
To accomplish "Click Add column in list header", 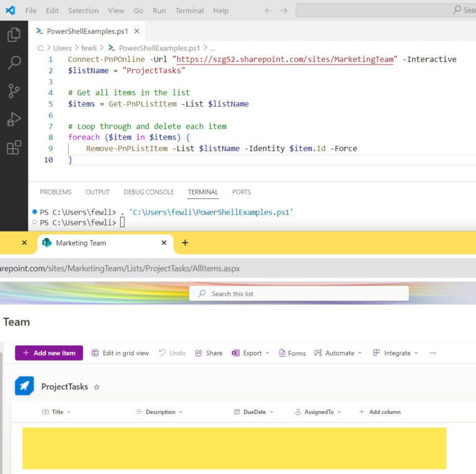I will pyautogui.click(x=380, y=412).
